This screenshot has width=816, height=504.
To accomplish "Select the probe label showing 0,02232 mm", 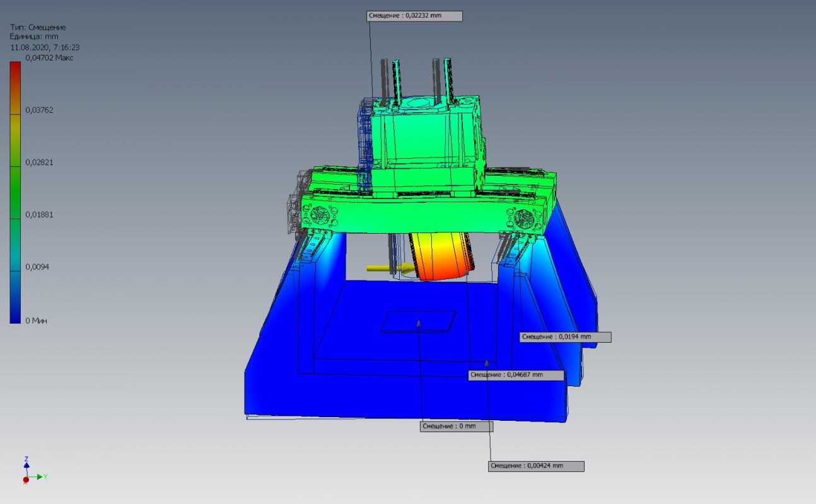I will point(414,16).
